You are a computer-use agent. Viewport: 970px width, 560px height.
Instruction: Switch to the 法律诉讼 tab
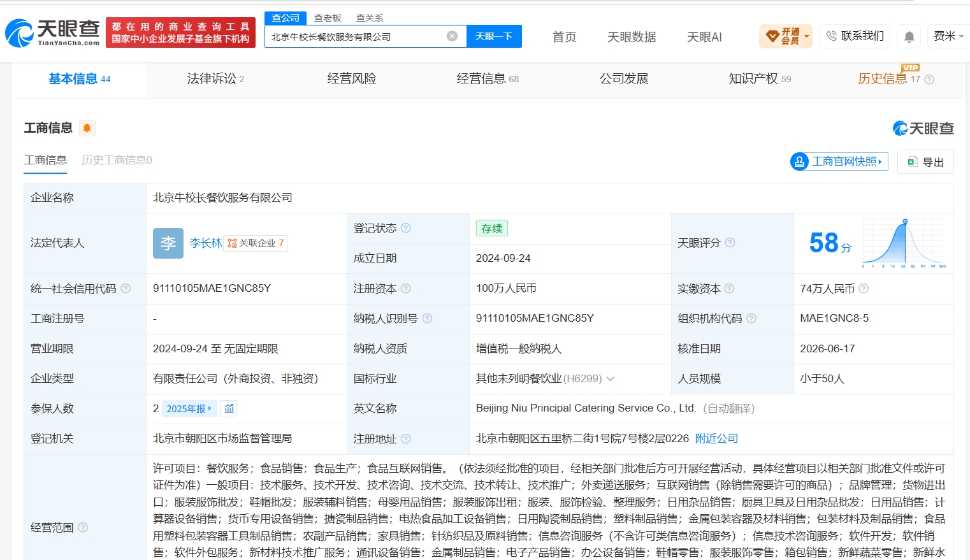tap(215, 79)
